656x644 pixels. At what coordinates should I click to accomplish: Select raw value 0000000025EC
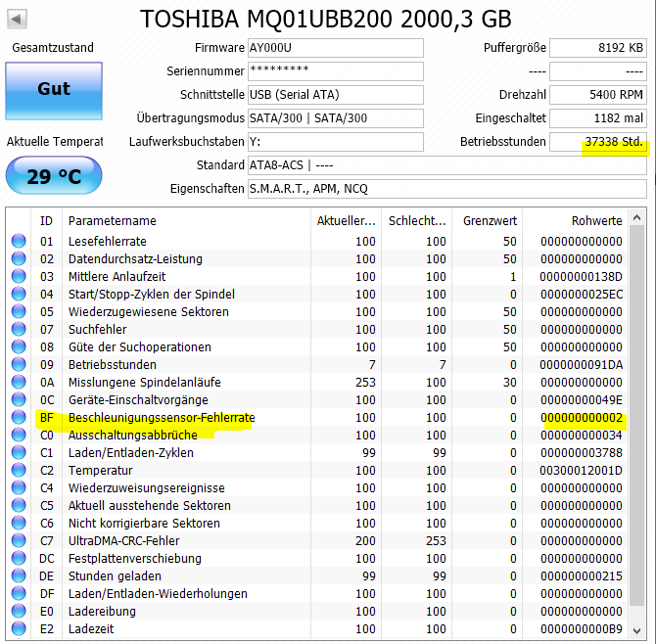tap(582, 294)
